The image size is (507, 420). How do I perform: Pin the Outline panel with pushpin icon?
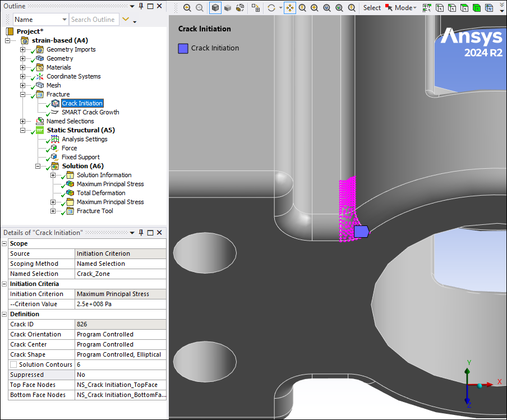point(141,6)
